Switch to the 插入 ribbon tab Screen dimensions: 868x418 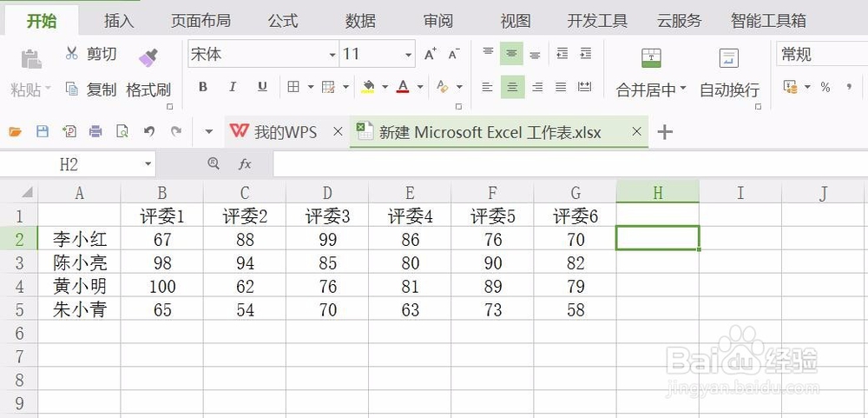(x=119, y=21)
